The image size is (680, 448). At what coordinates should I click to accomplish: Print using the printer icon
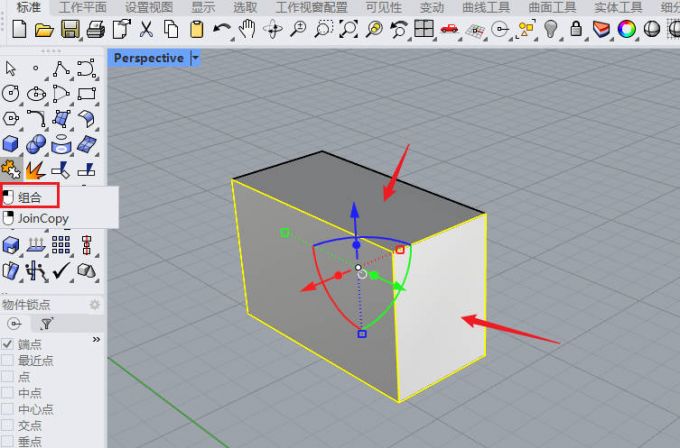95,30
